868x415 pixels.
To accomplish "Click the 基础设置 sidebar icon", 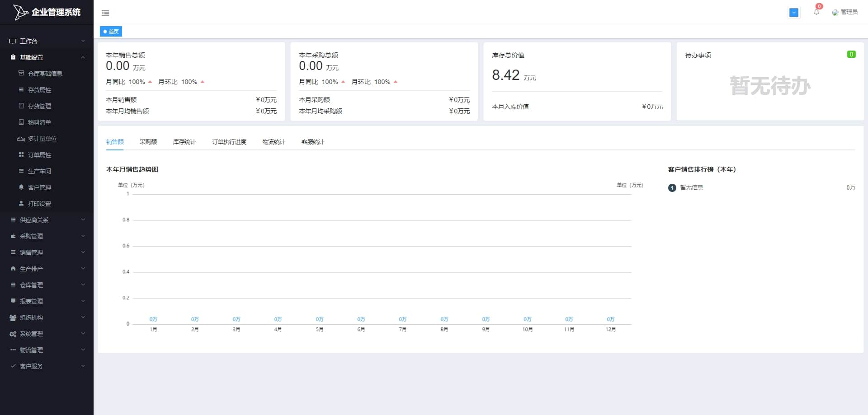I will tap(13, 57).
